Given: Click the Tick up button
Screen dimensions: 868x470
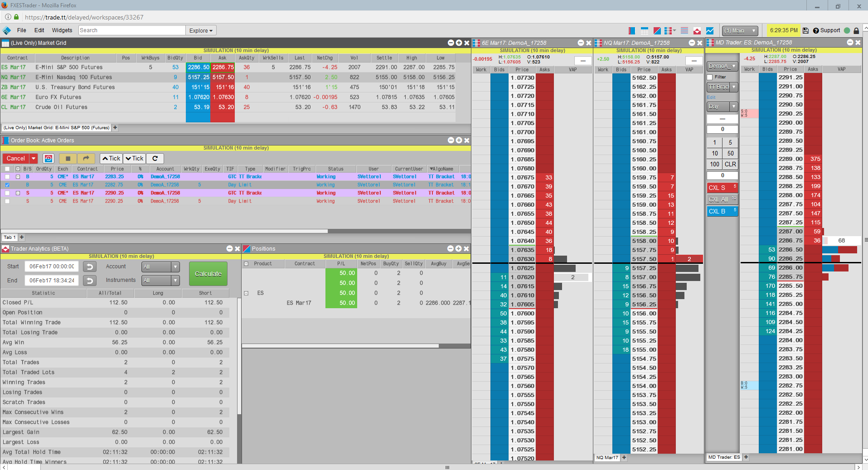Looking at the screenshot, I should pos(111,159).
